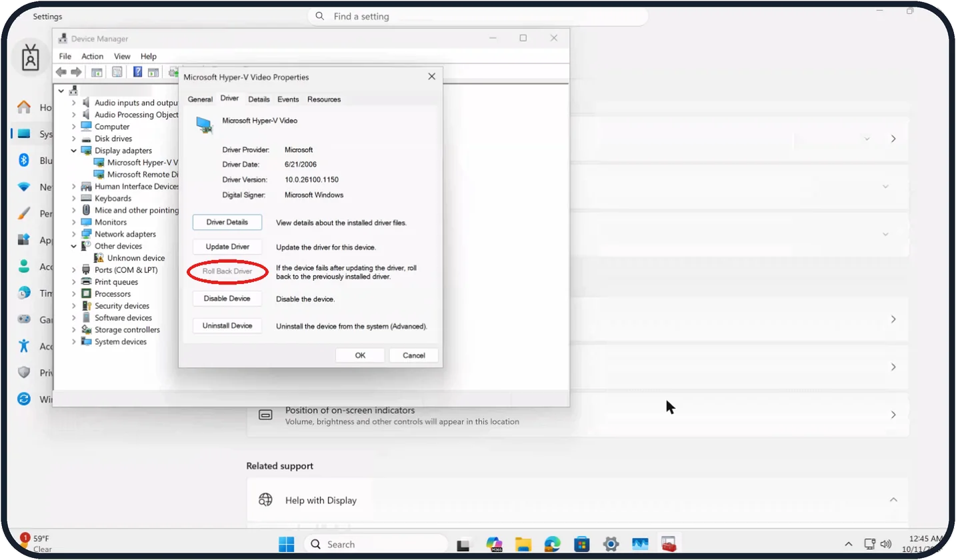Click Cancel in the Properties dialog
The height and width of the screenshot is (560, 956).
pos(414,355)
